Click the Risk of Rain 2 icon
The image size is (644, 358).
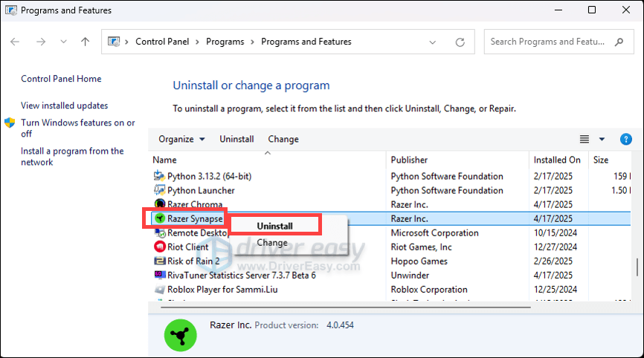pyautogui.click(x=159, y=261)
